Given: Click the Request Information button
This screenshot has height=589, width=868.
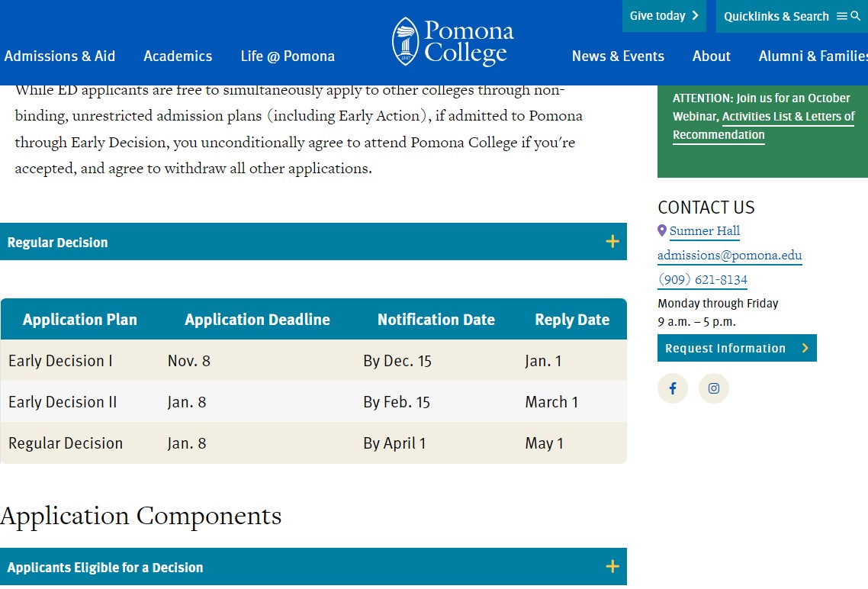Looking at the screenshot, I should pos(737,348).
